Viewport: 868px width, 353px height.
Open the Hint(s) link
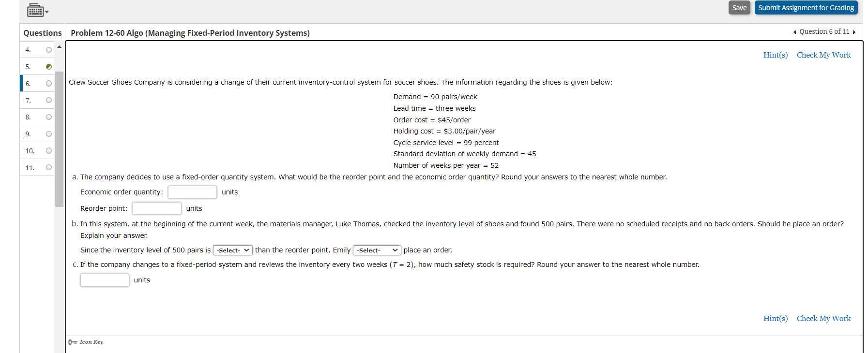pos(775,55)
